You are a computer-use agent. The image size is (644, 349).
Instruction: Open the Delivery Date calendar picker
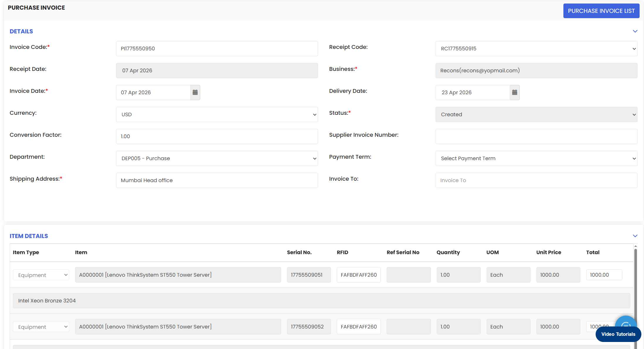514,93
